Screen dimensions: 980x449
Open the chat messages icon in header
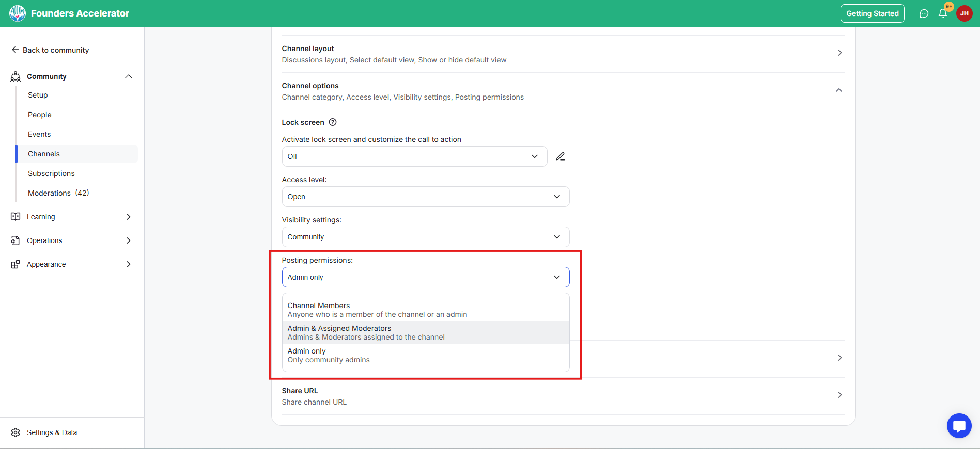click(924, 14)
